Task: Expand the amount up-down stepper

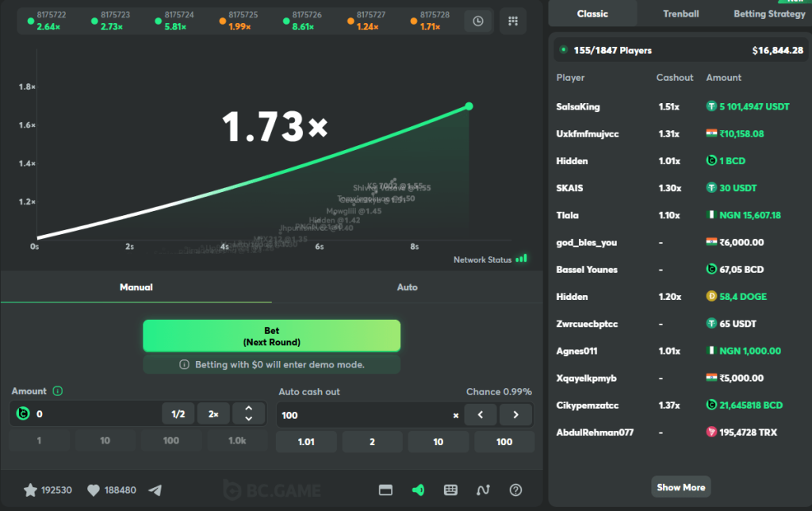Action: 248,413
